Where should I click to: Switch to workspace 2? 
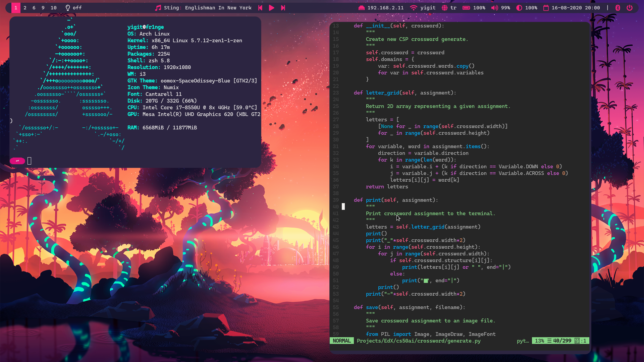[x=25, y=8]
